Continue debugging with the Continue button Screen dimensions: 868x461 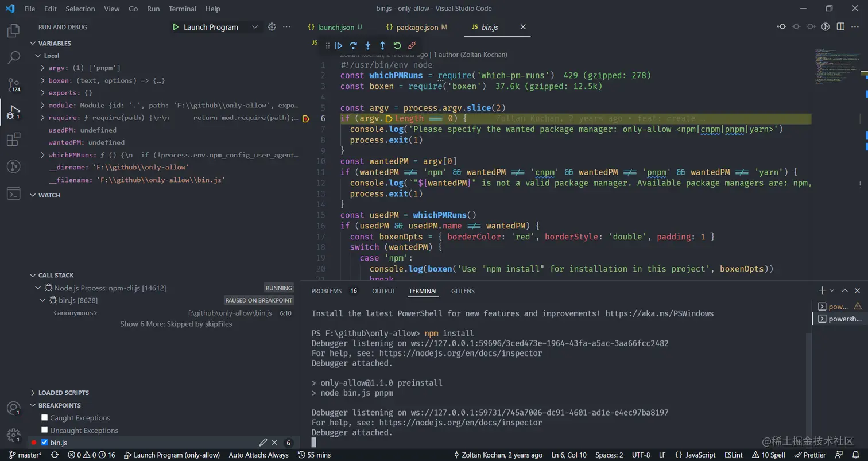339,45
